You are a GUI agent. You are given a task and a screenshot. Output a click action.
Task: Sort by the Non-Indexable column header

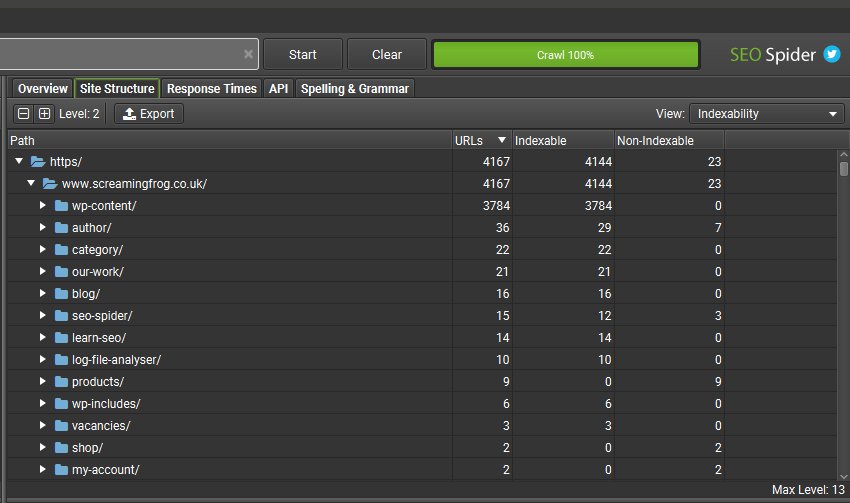(x=669, y=140)
